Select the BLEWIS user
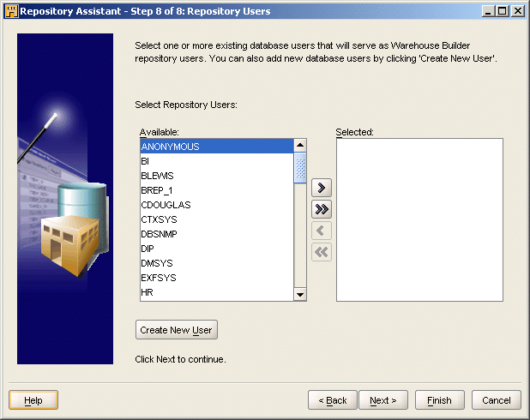Screen dimensions: 530x420 [217, 176]
